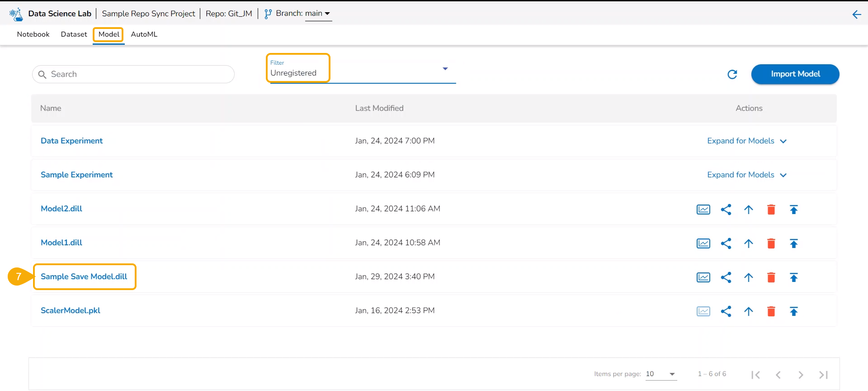This screenshot has height=391, width=868.
Task: Refresh the model list
Action: (732, 74)
